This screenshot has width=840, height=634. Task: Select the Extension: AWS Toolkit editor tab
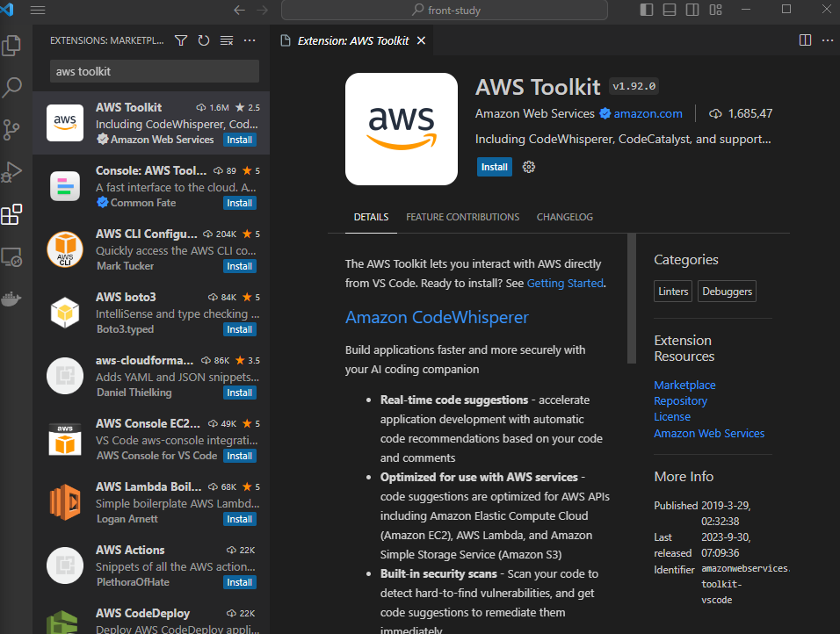[x=353, y=40]
